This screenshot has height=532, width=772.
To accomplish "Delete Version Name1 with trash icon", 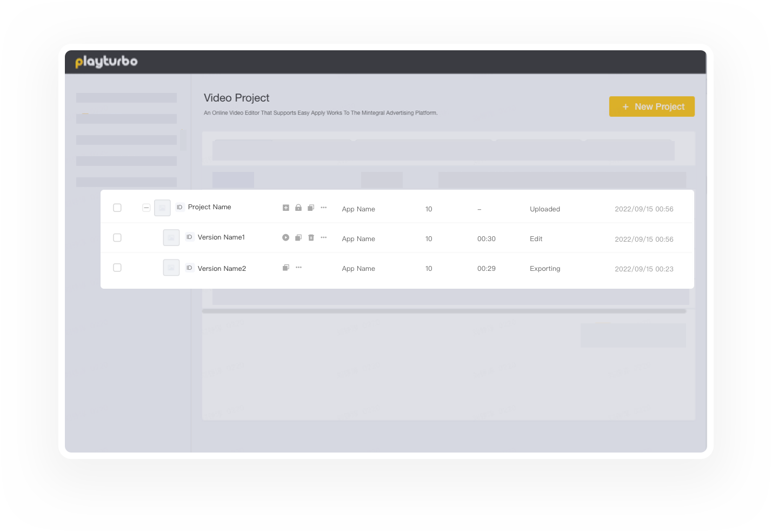I will 311,237.
